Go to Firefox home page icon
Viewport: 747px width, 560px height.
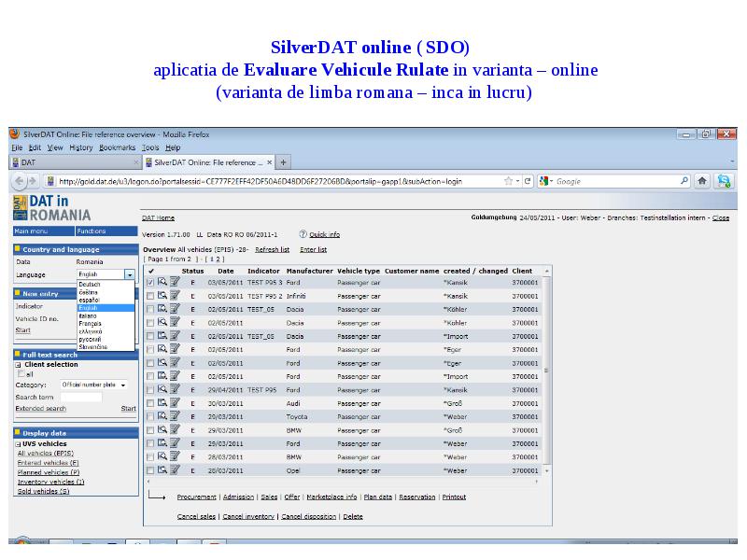[702, 181]
